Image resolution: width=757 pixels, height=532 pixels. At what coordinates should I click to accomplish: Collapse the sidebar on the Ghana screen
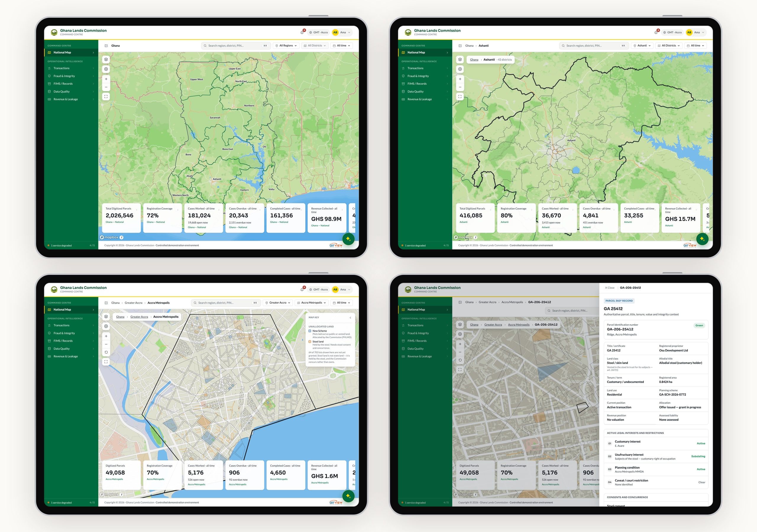coord(106,46)
